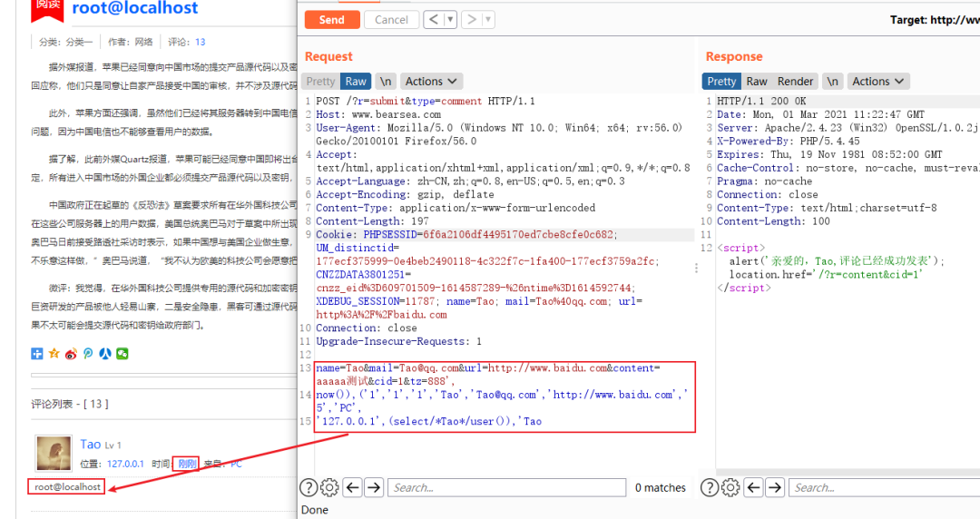Click the Cancel button
The height and width of the screenshot is (519, 980).
[391, 19]
